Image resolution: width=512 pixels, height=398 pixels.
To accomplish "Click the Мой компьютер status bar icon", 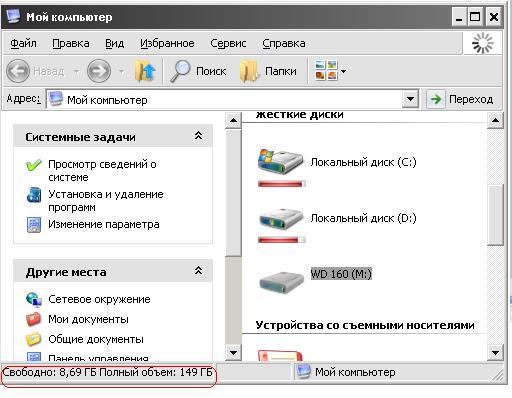I will pyautogui.click(x=304, y=372).
